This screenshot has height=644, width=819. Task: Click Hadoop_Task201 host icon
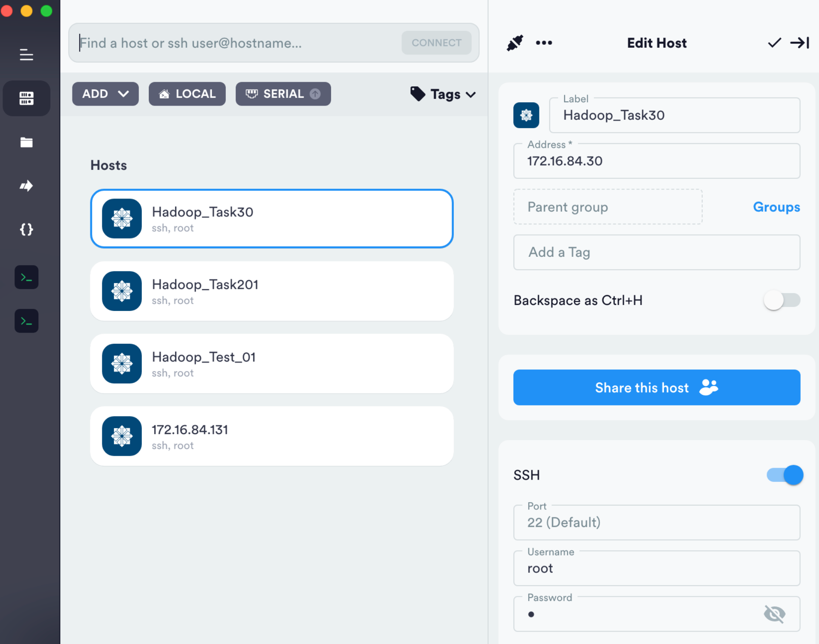click(122, 291)
